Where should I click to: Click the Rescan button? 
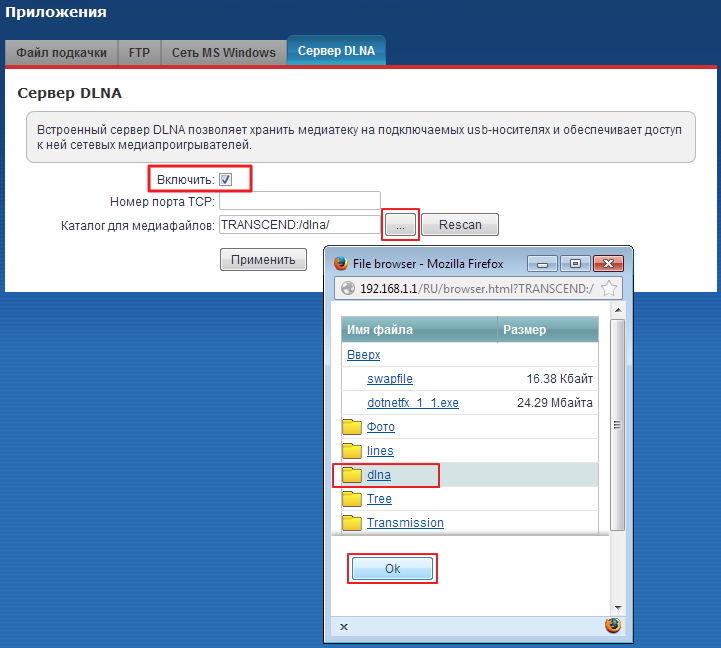point(459,225)
